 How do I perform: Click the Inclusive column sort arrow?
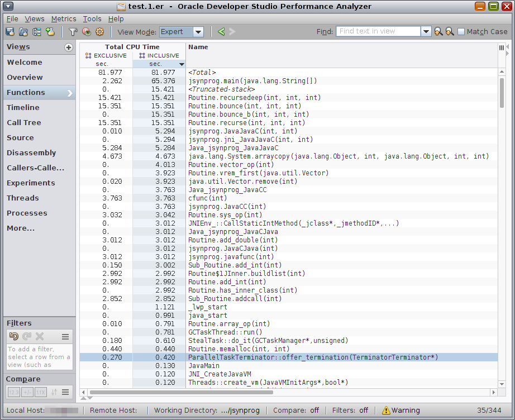pos(182,64)
